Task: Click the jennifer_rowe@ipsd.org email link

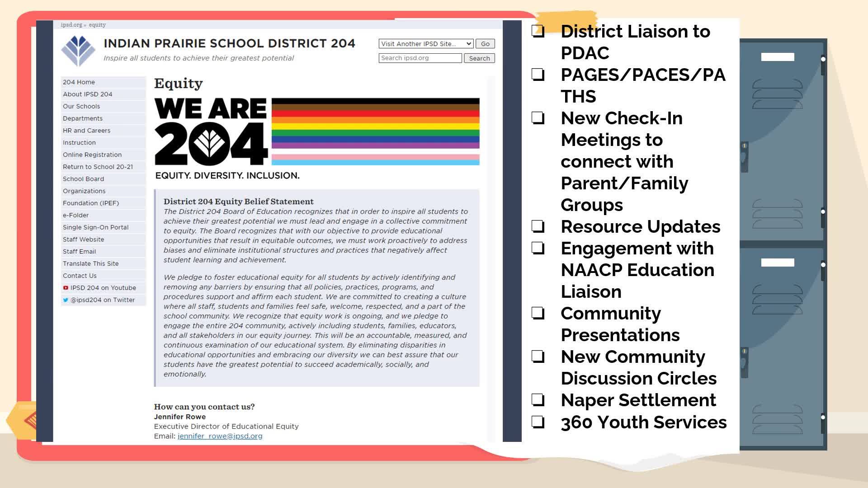Action: pos(220,436)
